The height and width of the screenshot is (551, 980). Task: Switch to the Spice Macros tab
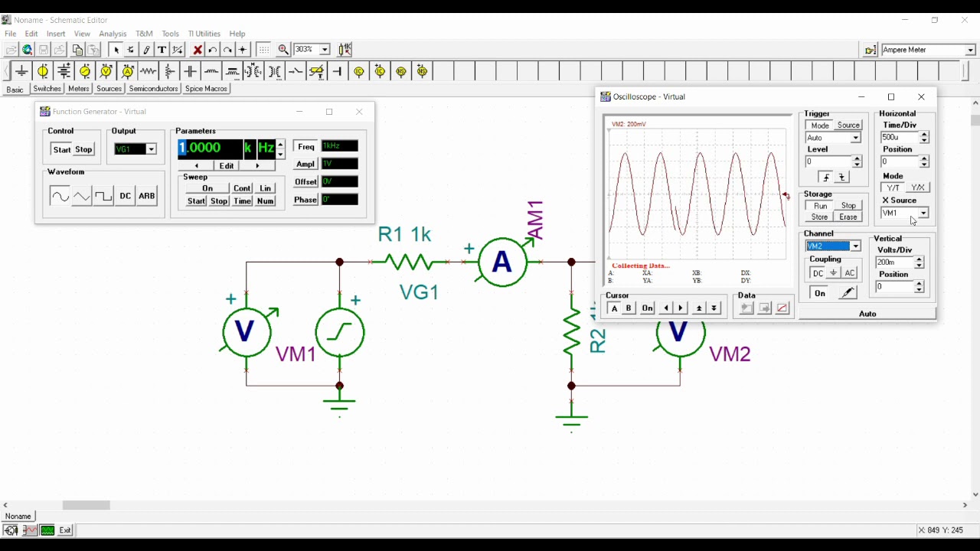206,89
